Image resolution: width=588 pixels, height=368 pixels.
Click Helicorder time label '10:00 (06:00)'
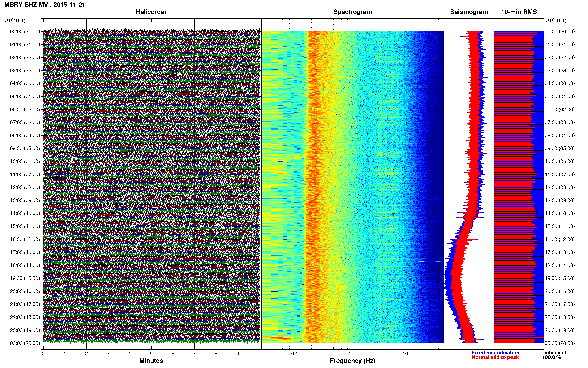coord(25,161)
